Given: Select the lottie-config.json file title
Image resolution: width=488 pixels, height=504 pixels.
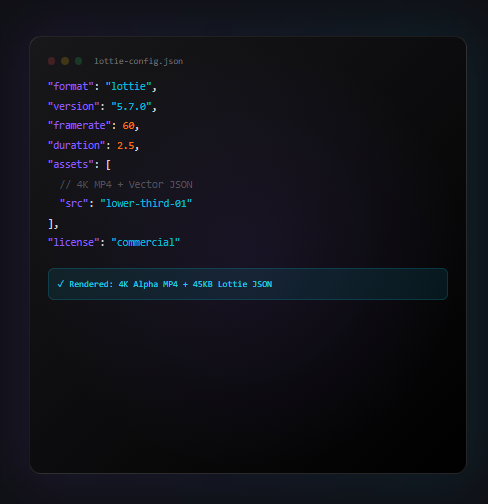Looking at the screenshot, I should (x=138, y=61).
